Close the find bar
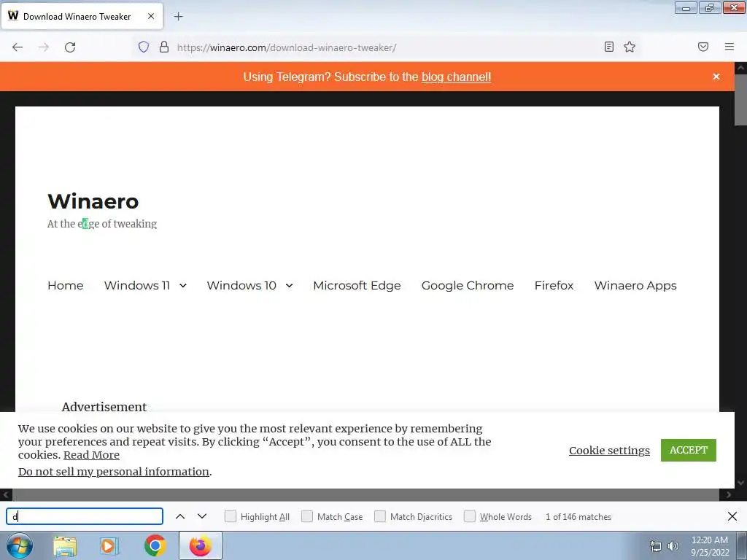The height and width of the screenshot is (560, 747). (x=732, y=516)
